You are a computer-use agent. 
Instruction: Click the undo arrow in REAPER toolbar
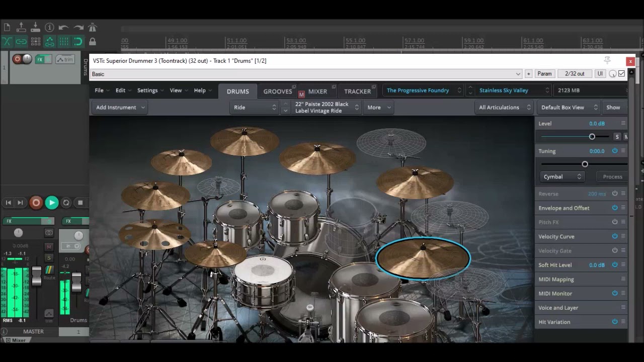point(63,28)
